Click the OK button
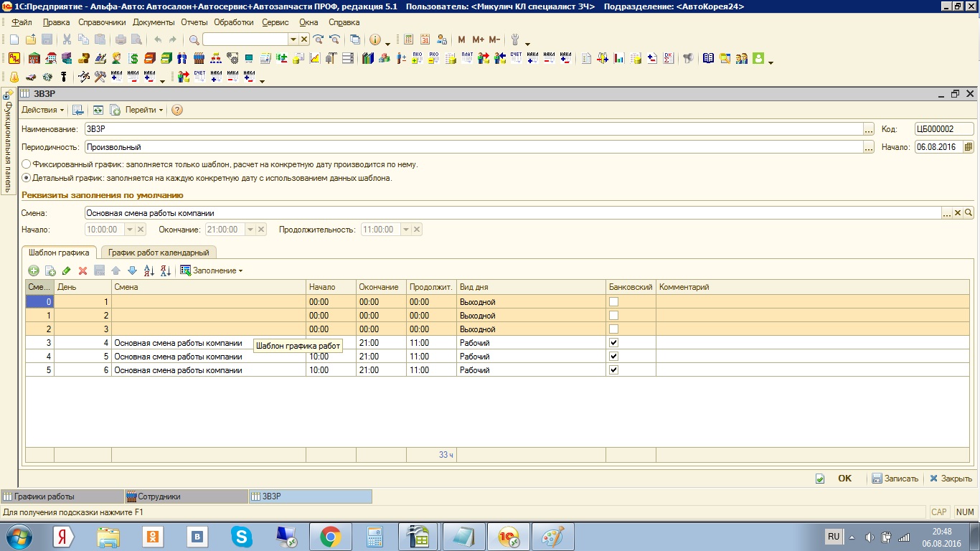Image resolution: width=980 pixels, height=551 pixels. (844, 479)
